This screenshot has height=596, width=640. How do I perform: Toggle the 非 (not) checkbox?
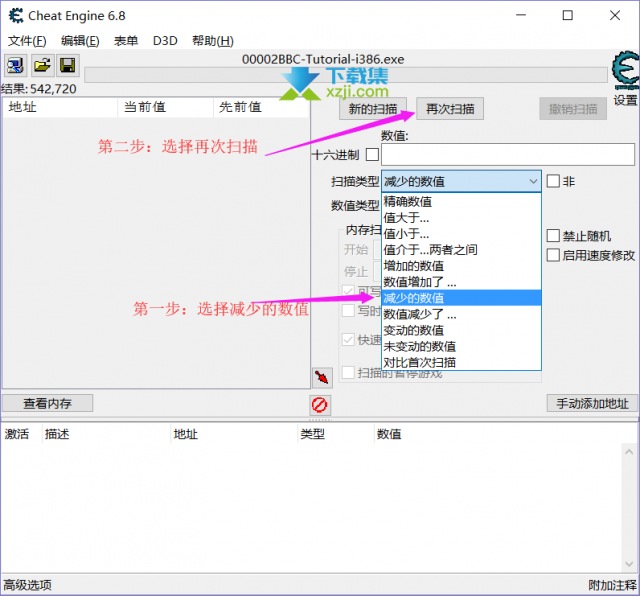(553, 181)
